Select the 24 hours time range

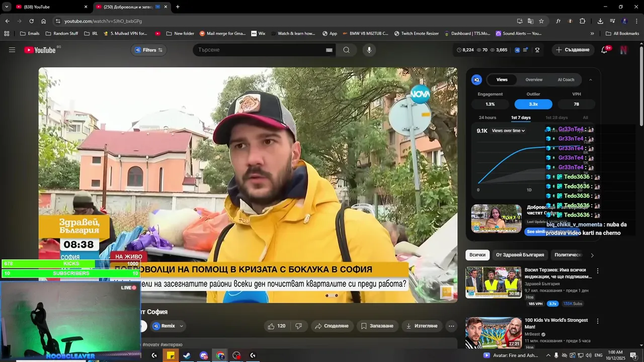[x=488, y=118]
